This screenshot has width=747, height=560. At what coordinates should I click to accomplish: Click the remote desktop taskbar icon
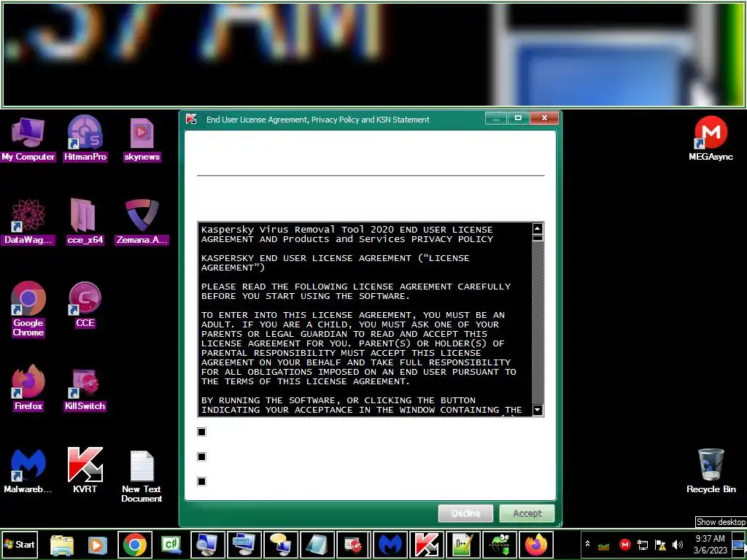point(208,545)
